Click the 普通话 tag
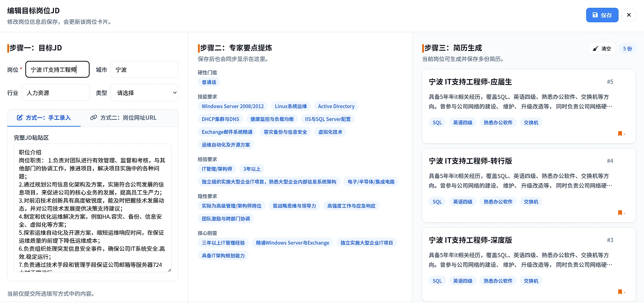The height and width of the screenshot is (304, 644). click(x=209, y=82)
